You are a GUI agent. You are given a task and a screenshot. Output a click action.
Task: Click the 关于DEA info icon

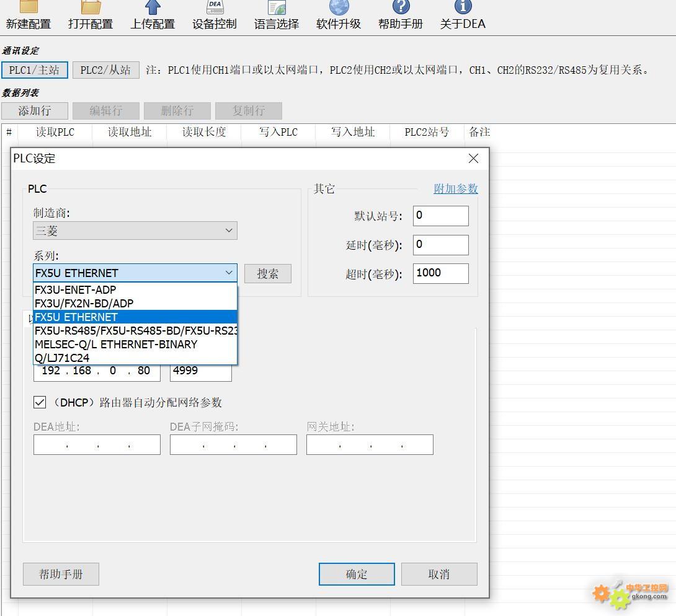tap(463, 7)
